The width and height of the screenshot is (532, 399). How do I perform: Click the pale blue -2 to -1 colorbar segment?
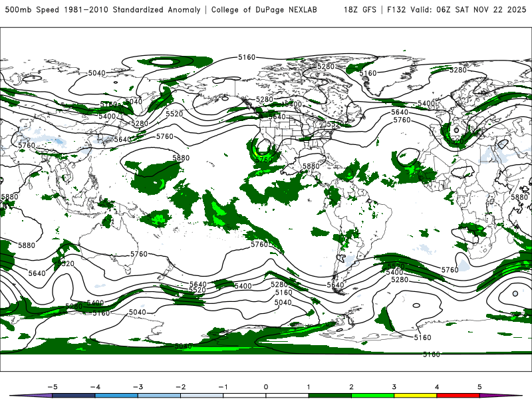(x=202, y=396)
